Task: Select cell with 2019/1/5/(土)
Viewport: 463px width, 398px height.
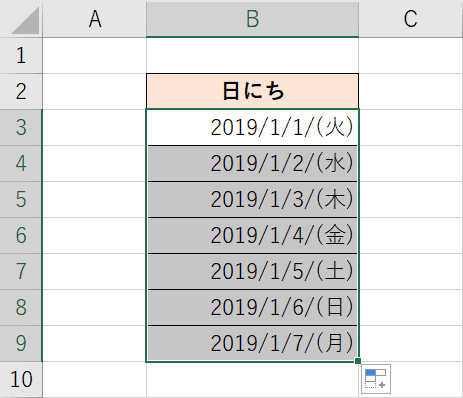Action: (x=252, y=271)
